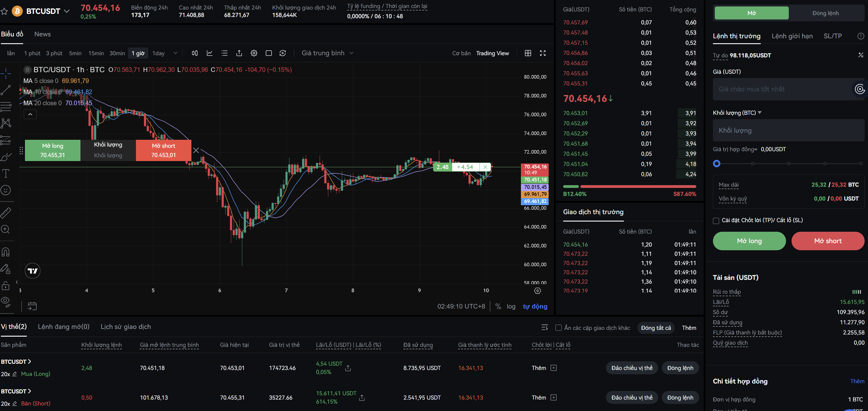Click the share/export chart icon
The width and height of the screenshot is (868, 411).
pyautogui.click(x=239, y=53)
